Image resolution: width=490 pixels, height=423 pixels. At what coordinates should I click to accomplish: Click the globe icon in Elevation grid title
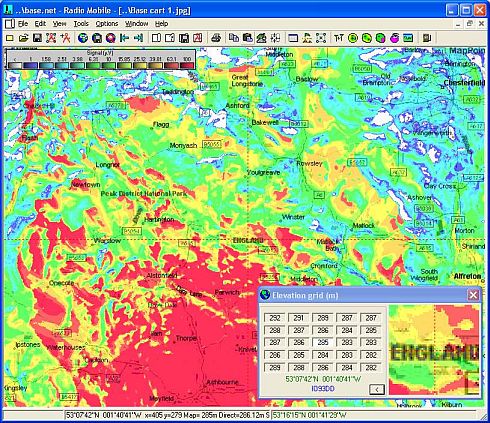[x=265, y=295]
